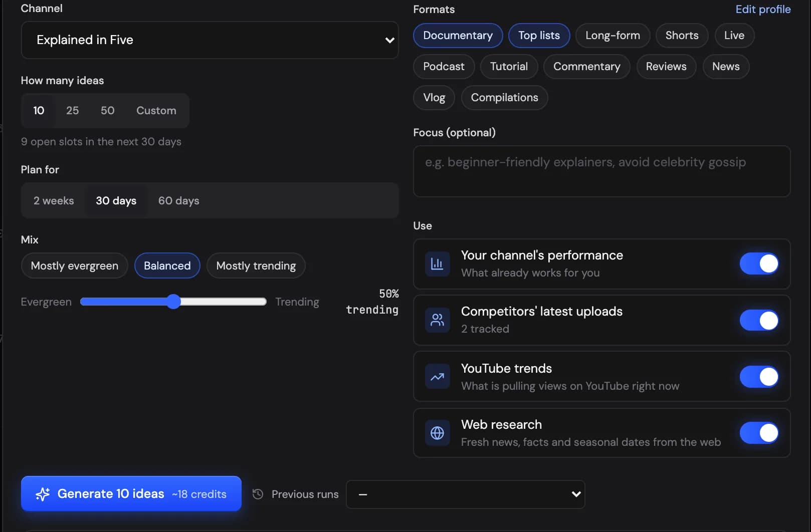Screen dimensions: 811x532
Task: Click into the Focus optional text field
Action: click(x=601, y=171)
